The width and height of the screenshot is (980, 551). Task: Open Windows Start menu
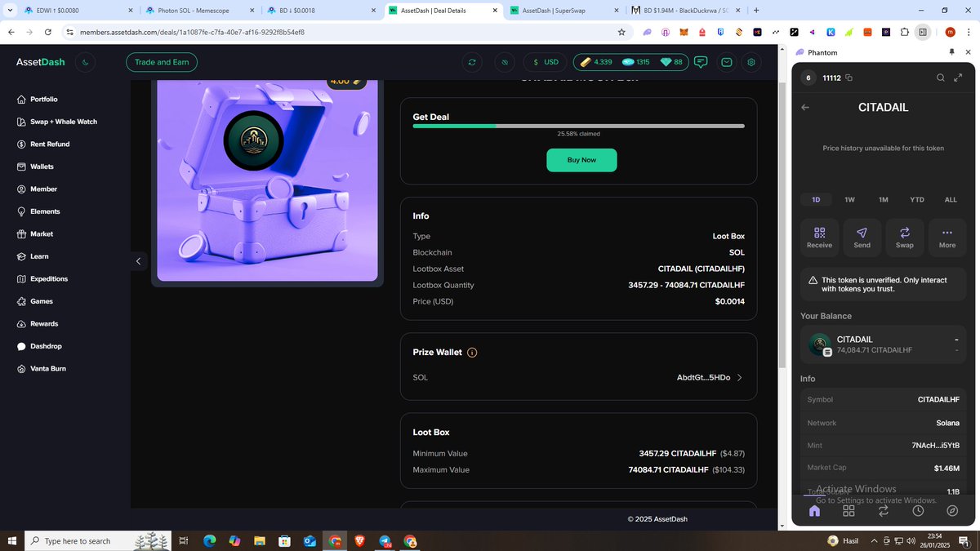coord(12,541)
